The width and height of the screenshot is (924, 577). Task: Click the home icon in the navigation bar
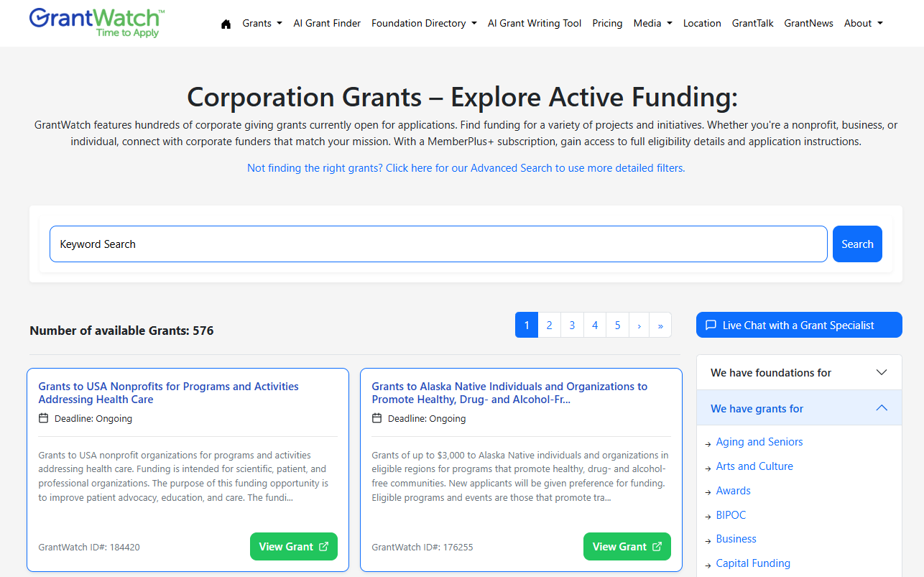point(226,23)
